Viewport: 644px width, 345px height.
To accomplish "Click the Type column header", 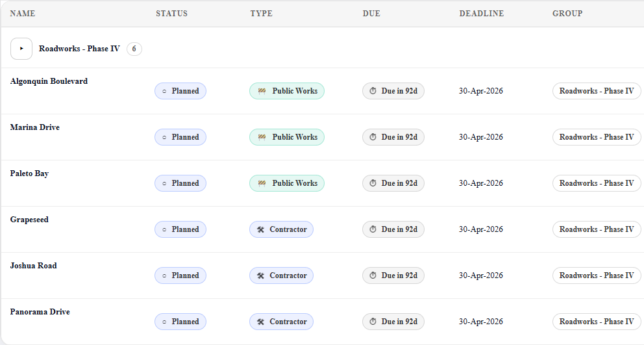I will tap(261, 14).
